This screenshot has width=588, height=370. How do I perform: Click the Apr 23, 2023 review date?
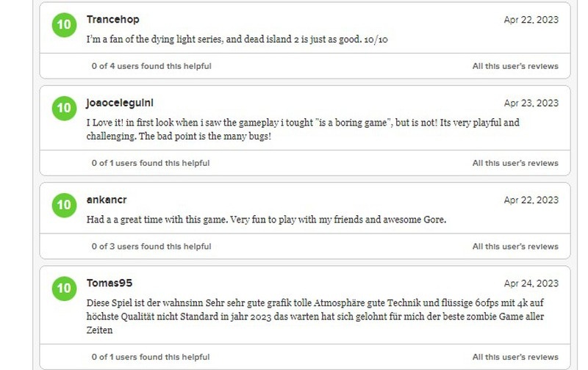pyautogui.click(x=531, y=103)
